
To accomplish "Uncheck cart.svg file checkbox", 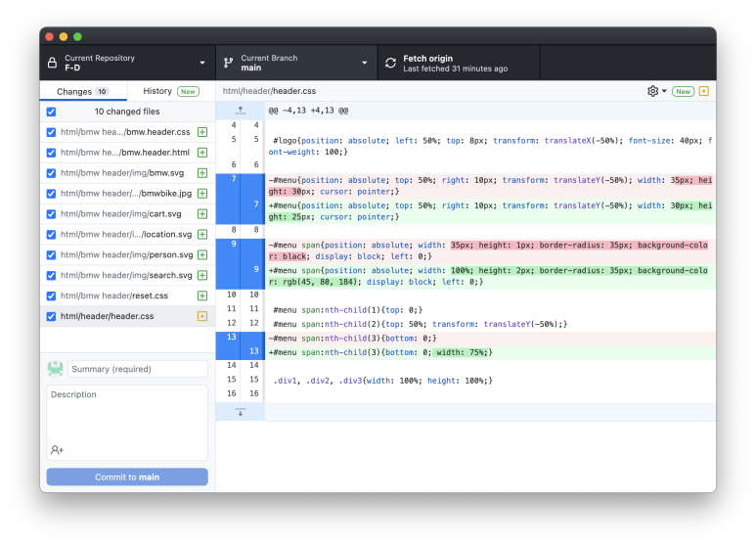I will click(x=51, y=213).
